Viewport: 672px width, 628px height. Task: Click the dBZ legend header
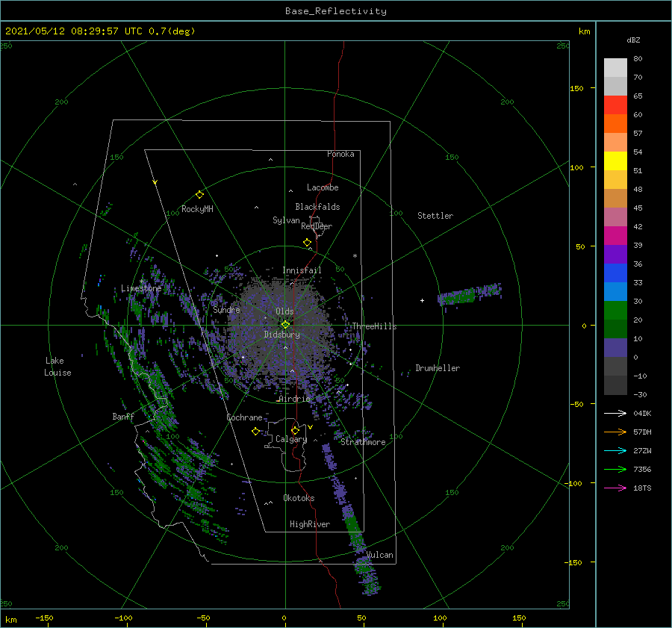(x=633, y=40)
